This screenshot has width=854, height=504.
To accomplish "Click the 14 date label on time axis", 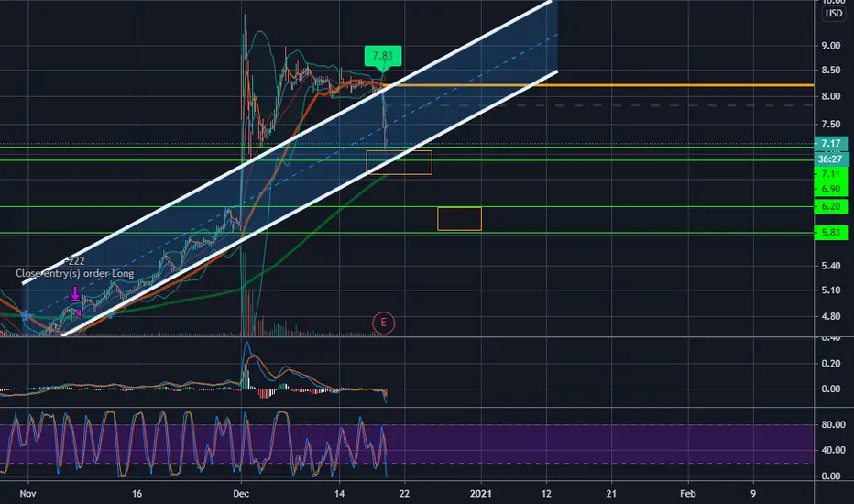I will (x=339, y=494).
